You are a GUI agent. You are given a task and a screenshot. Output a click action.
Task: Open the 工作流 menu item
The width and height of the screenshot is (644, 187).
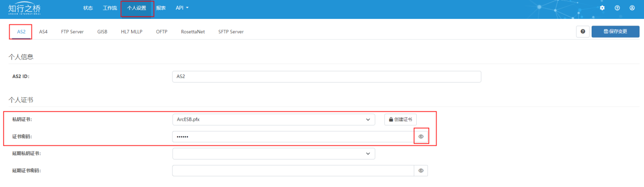[x=110, y=8]
